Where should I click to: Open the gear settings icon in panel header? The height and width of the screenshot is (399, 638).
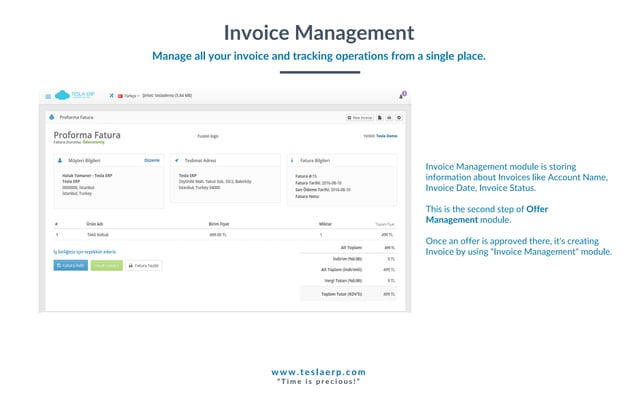pos(399,118)
